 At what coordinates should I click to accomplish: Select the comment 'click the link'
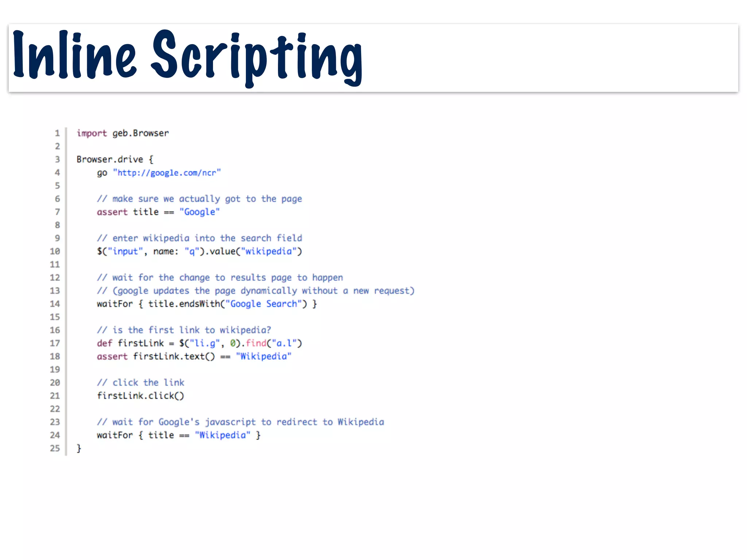coord(140,383)
